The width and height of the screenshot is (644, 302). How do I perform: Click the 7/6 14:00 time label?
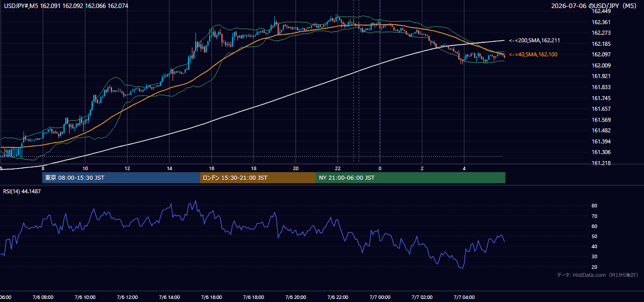point(169,297)
